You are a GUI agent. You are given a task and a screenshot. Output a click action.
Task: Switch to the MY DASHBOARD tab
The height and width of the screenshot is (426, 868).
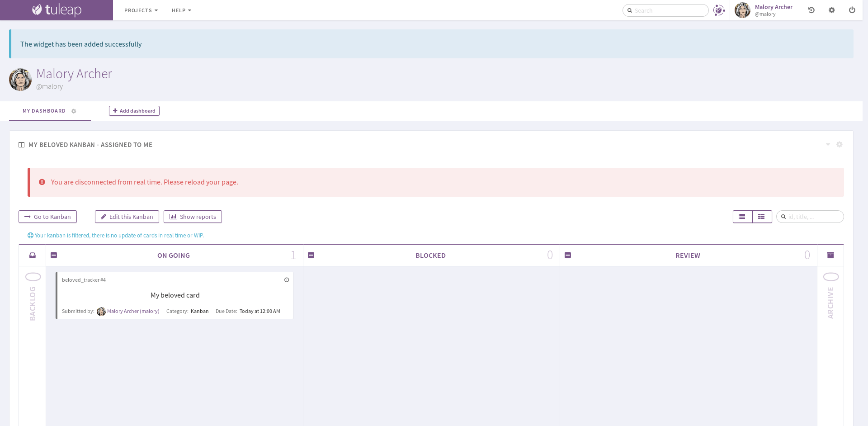point(44,111)
